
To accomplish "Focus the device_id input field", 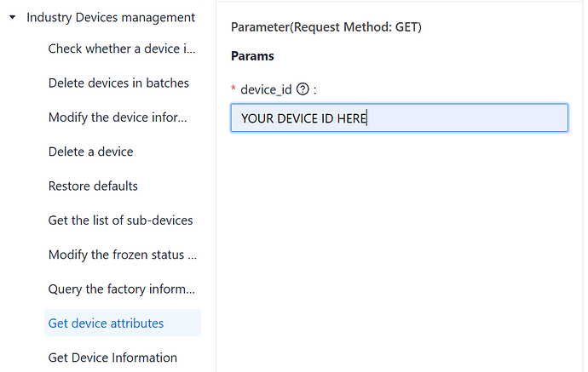I will click(x=399, y=118).
